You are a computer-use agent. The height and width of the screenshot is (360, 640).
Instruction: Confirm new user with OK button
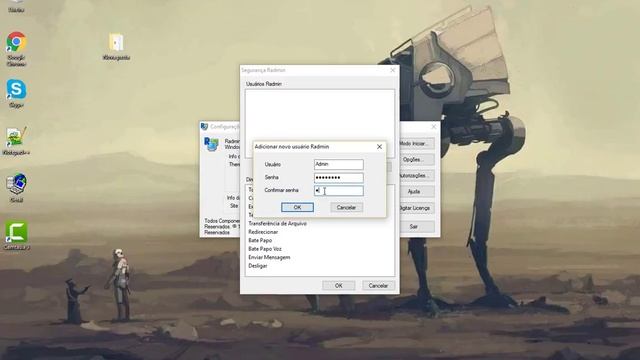297,207
